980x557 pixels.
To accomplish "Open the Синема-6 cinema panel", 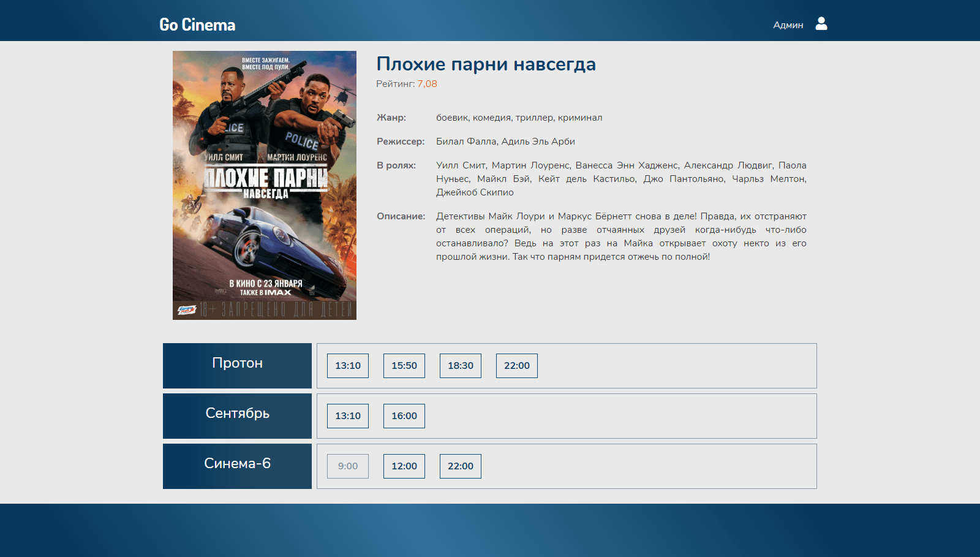I will pyautogui.click(x=237, y=466).
